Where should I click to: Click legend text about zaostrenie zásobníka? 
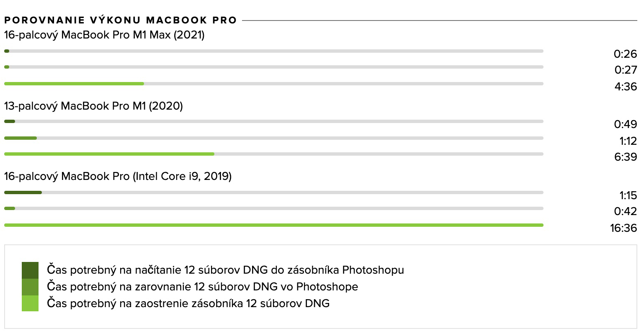[188, 303]
